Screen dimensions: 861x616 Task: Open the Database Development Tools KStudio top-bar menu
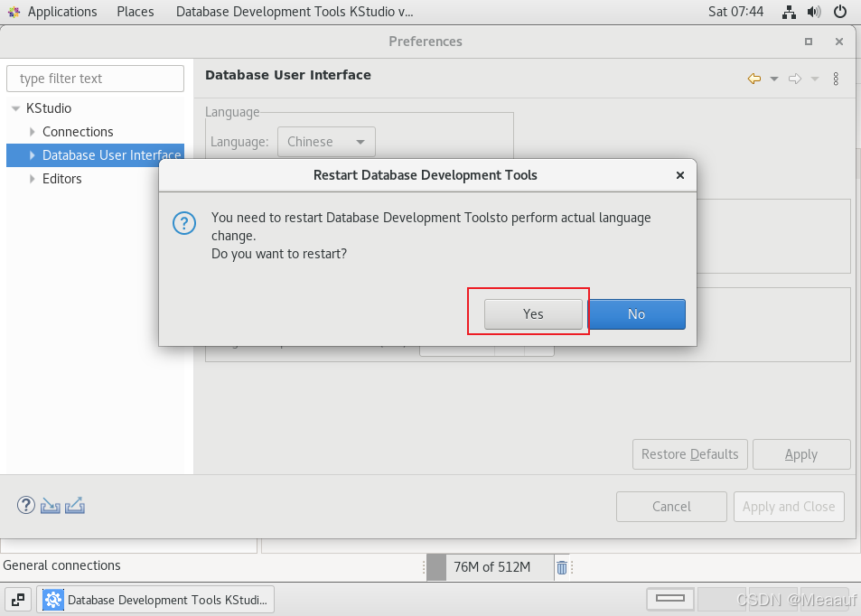click(x=295, y=12)
